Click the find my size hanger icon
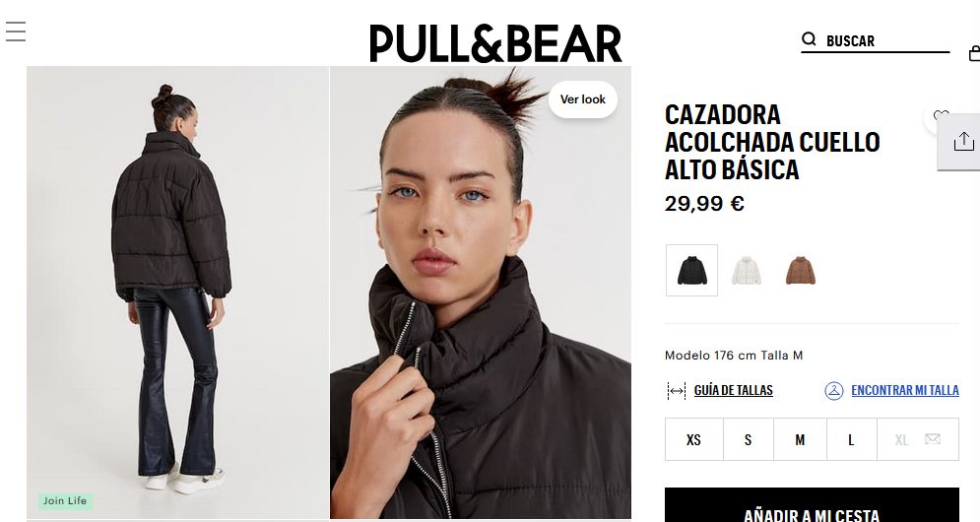980x522 pixels. 834,391
